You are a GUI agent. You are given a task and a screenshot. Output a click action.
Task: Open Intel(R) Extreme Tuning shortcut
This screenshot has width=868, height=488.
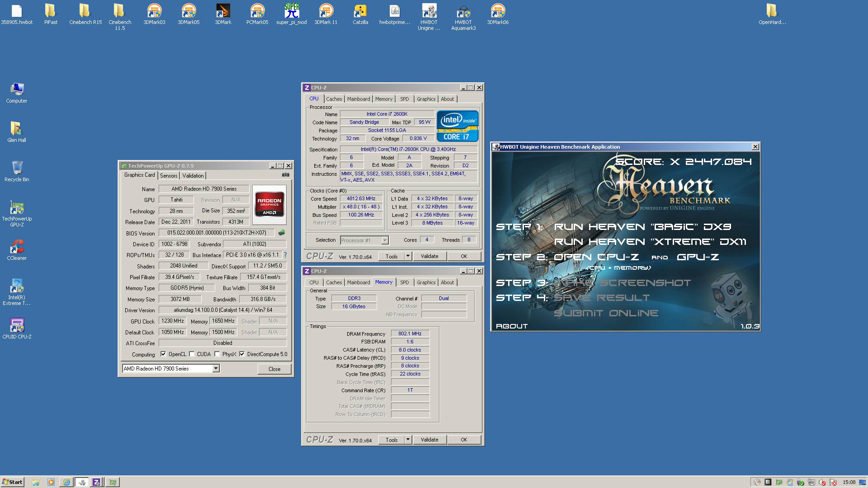tap(17, 292)
